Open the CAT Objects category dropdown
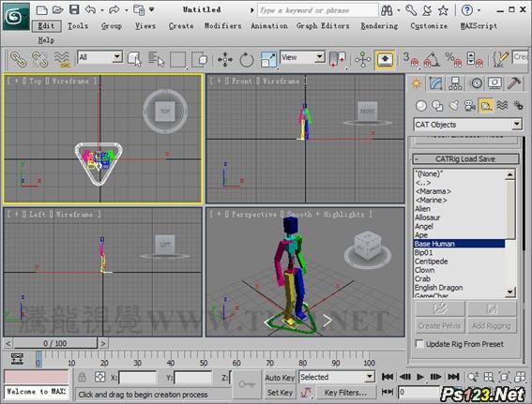Screen dimensions: 532x404 [x=516, y=125]
